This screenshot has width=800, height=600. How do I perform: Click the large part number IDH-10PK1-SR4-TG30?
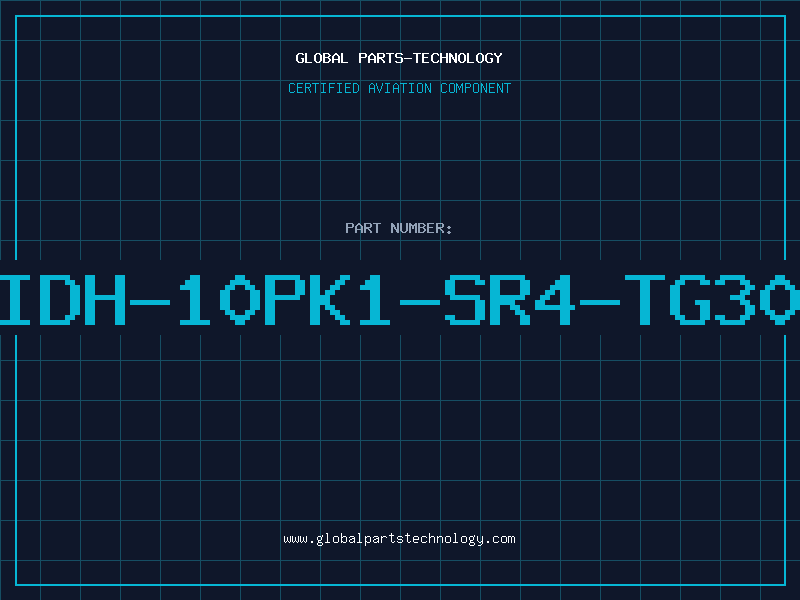pyautogui.click(x=400, y=299)
